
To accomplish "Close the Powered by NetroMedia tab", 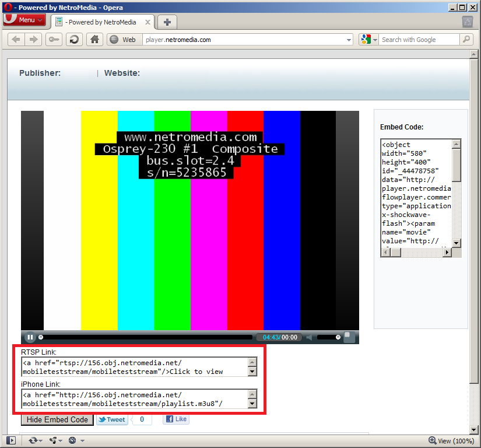I will pos(148,22).
